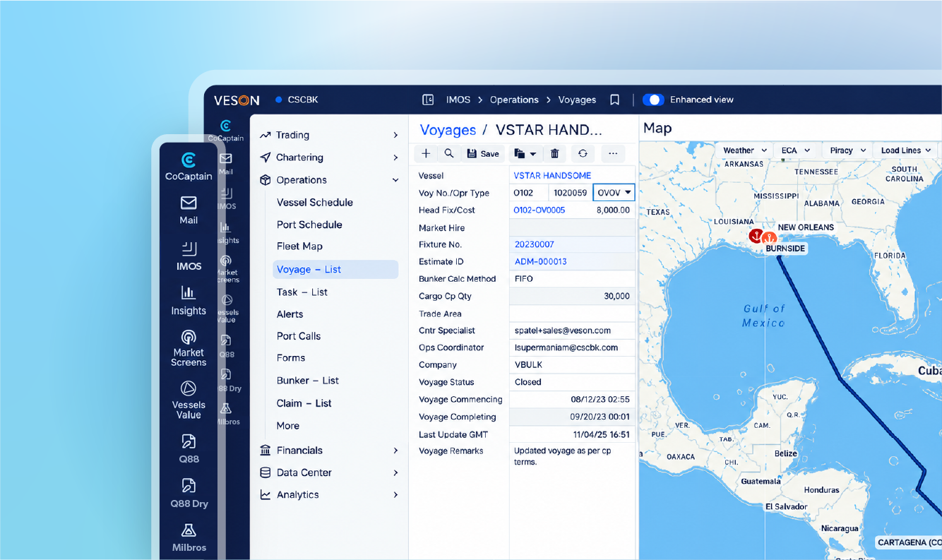Open the copy documents dropdown in toolbar
Viewport: 942px width, 560px height.
[525, 153]
